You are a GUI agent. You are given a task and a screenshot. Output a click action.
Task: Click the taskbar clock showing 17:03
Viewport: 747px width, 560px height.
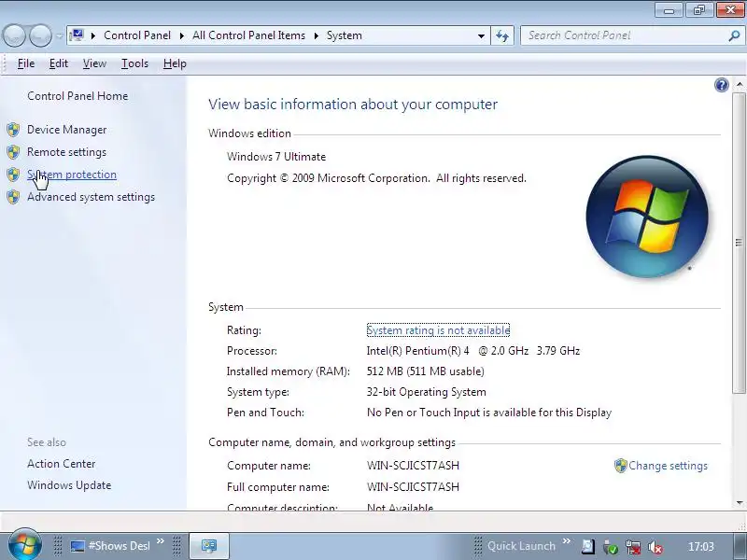[701, 546]
